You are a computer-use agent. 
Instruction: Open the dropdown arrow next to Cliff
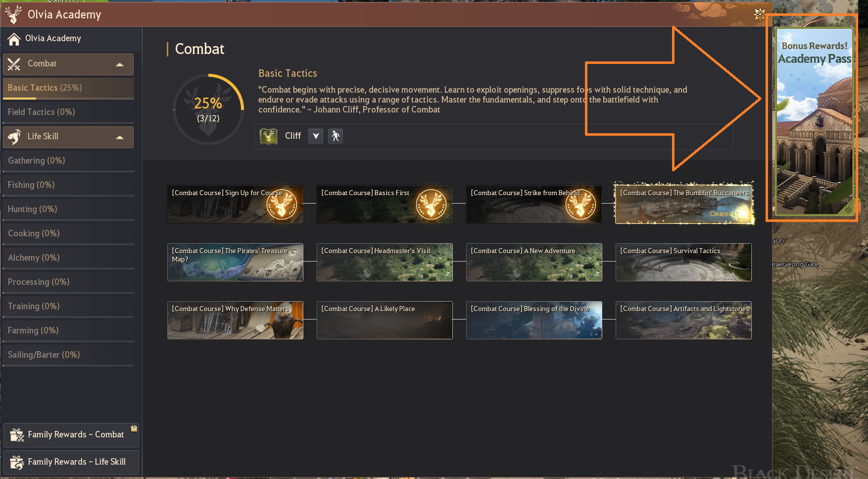(315, 136)
